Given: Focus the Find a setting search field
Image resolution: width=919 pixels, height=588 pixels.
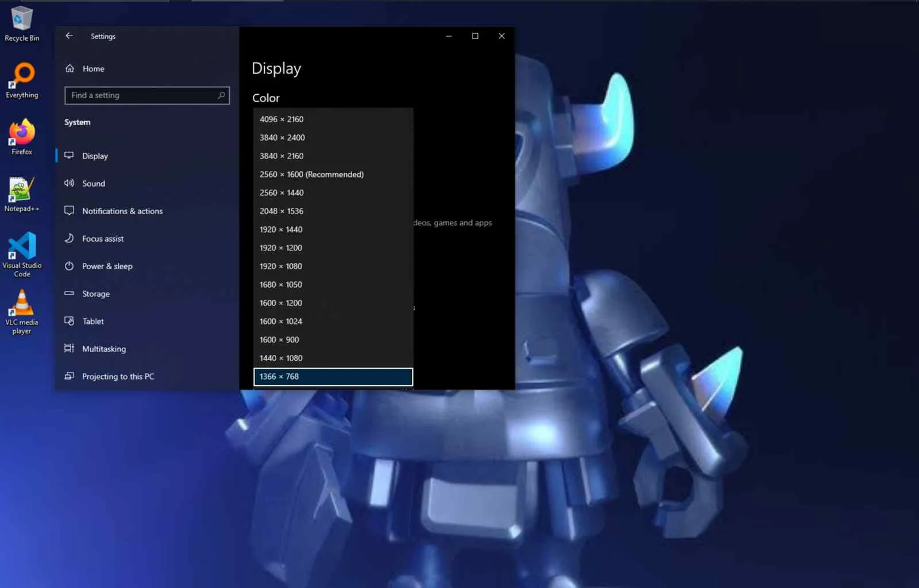Looking at the screenshot, I should pyautogui.click(x=147, y=95).
